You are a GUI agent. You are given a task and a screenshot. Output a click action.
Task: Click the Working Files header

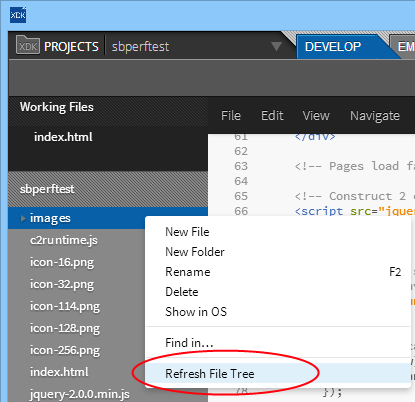coord(57,107)
